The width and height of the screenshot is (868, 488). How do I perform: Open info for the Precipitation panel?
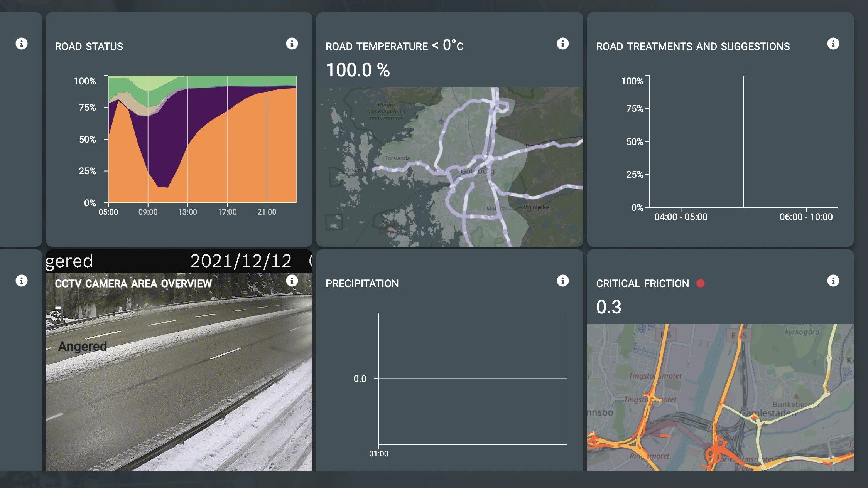(x=563, y=282)
